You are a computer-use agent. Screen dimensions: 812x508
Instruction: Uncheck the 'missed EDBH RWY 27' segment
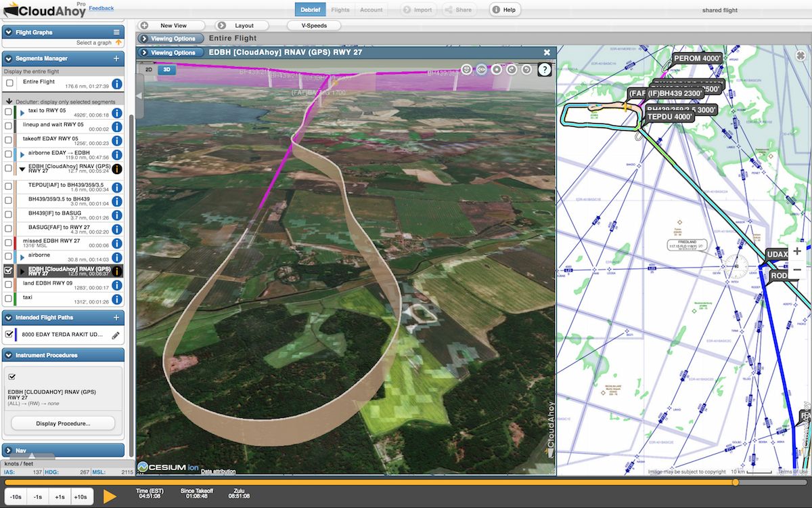(x=9, y=242)
